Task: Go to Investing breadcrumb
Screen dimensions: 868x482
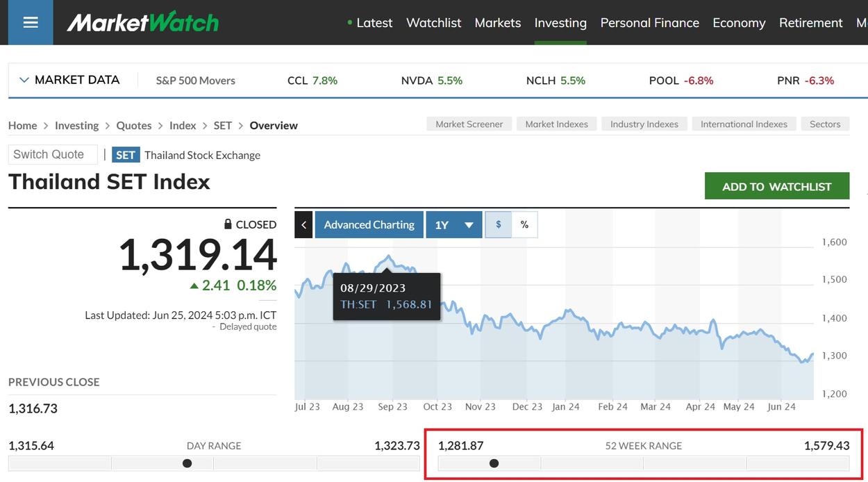Action: (x=77, y=126)
